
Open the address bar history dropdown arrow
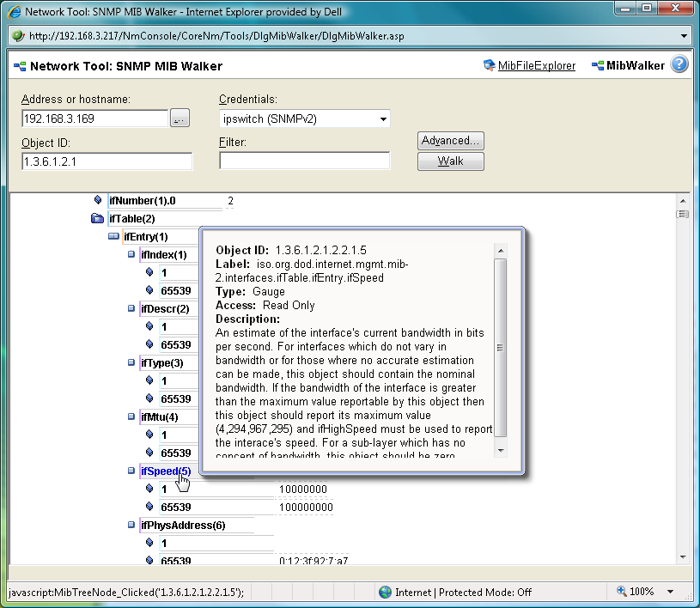[x=685, y=36]
